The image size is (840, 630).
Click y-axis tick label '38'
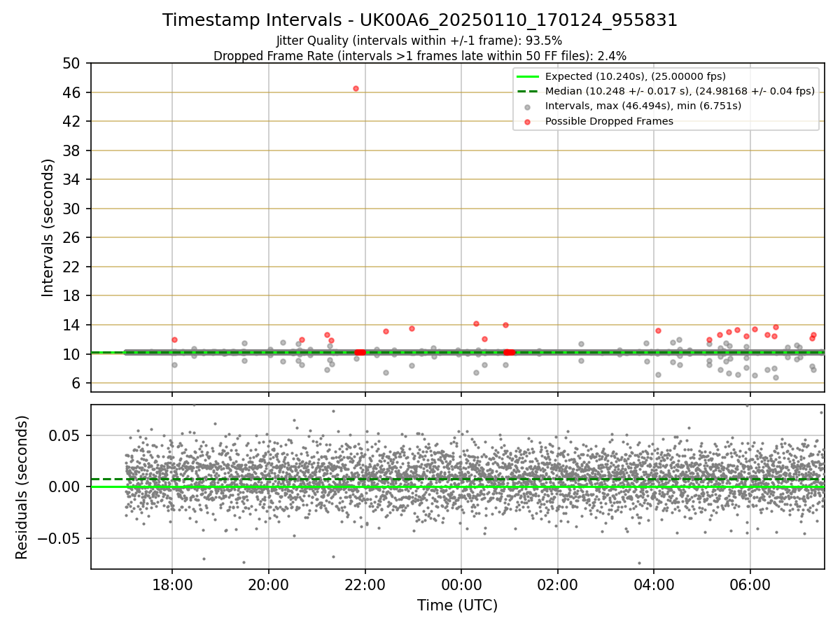pyautogui.click(x=73, y=150)
